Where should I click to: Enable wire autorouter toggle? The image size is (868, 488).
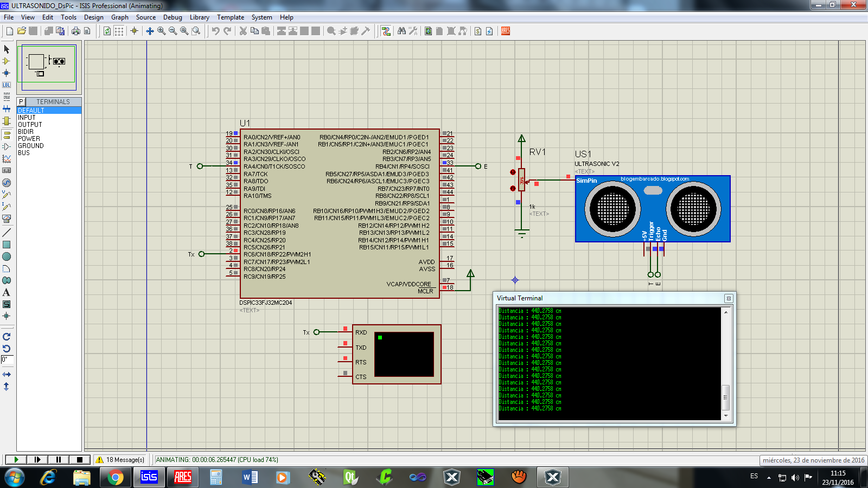coord(386,31)
